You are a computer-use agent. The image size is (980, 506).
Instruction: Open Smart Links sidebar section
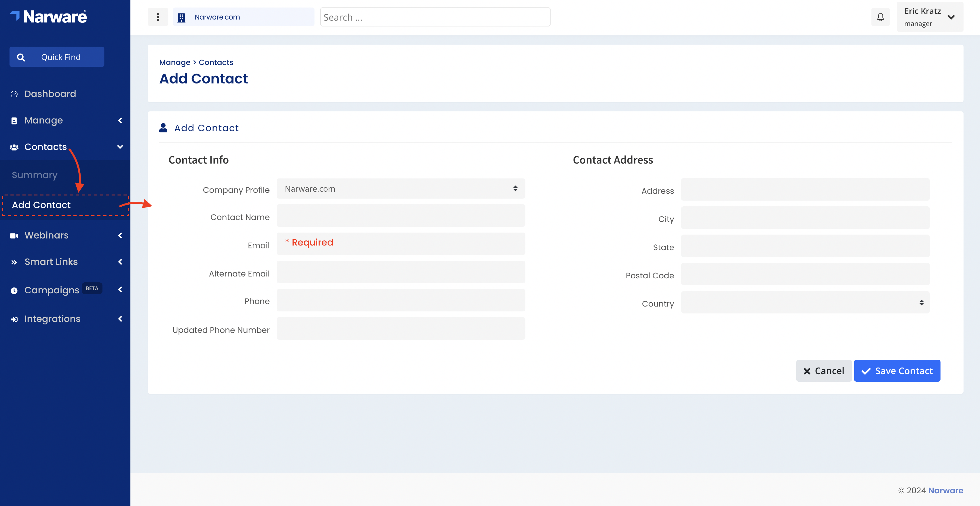tap(51, 262)
